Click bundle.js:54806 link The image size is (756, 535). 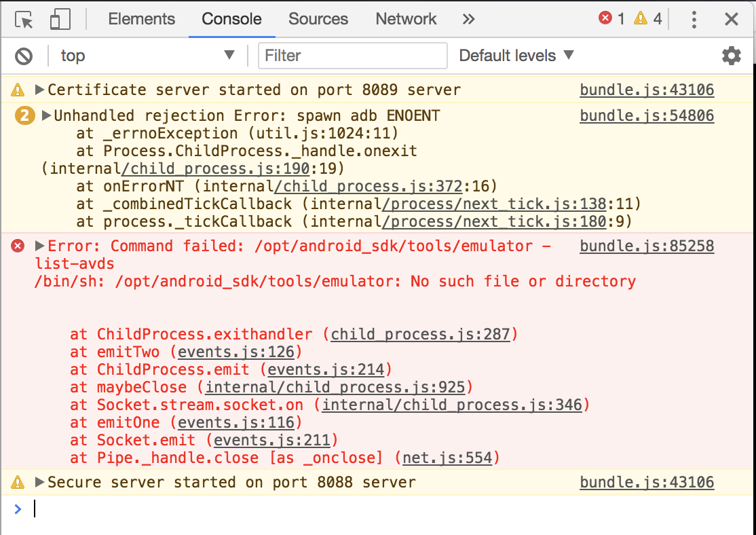(646, 115)
